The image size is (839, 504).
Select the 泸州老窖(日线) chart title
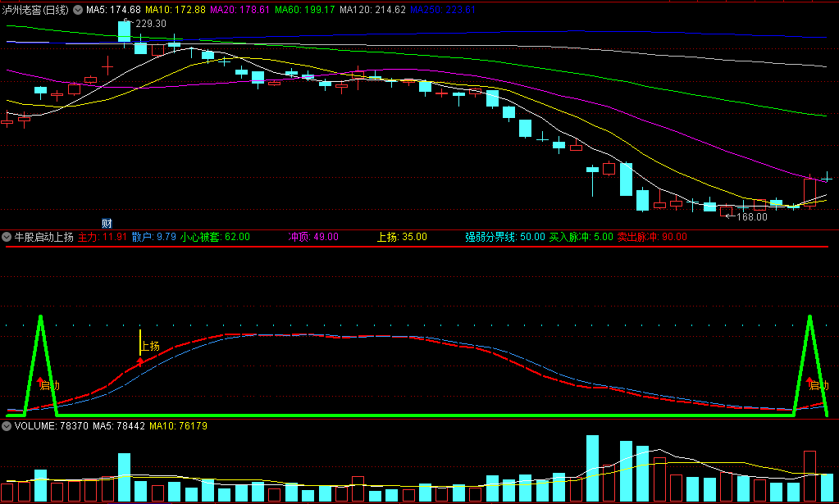click(x=35, y=10)
